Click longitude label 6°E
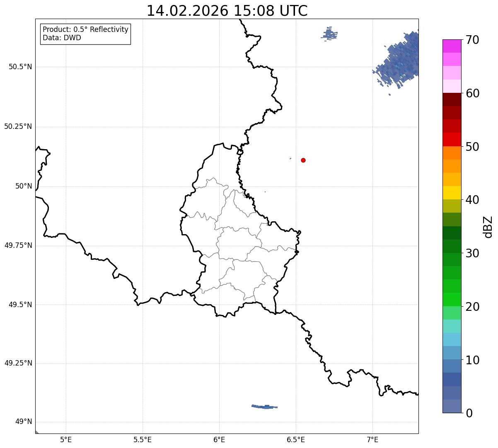 [x=219, y=440]
